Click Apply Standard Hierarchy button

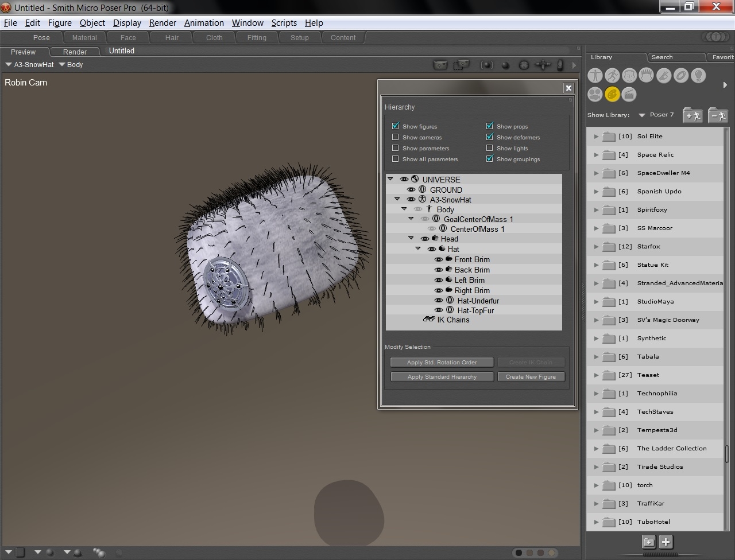click(x=442, y=377)
